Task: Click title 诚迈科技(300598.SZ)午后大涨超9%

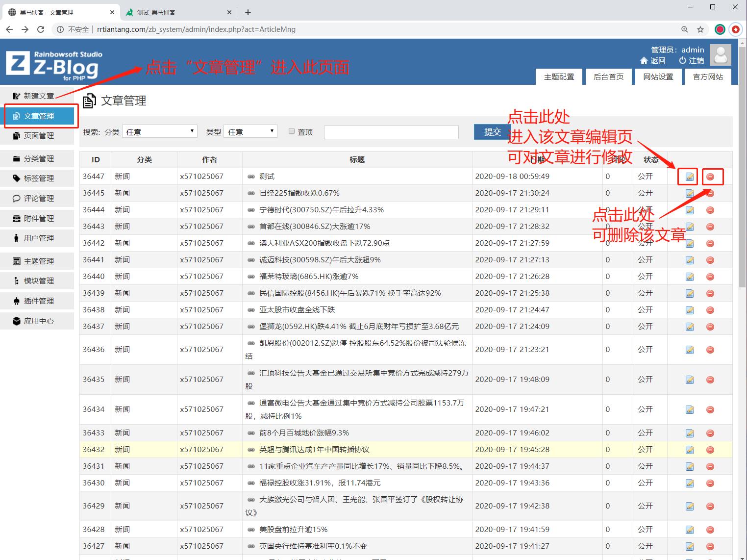Action: point(320,260)
